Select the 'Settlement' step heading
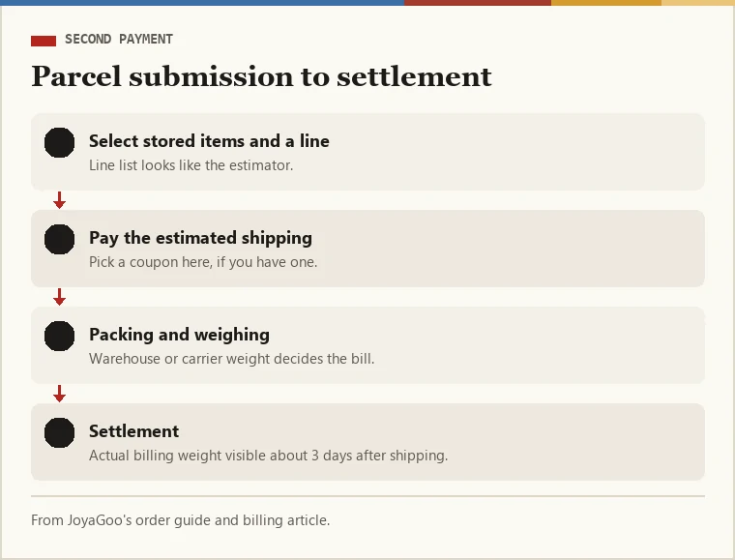Screen dimensions: 735x560 [134, 431]
